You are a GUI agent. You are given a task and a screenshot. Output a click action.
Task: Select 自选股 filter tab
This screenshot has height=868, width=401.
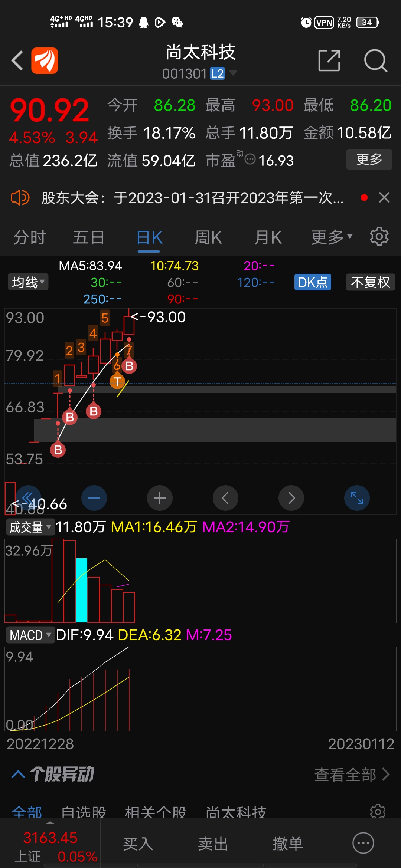(84, 812)
